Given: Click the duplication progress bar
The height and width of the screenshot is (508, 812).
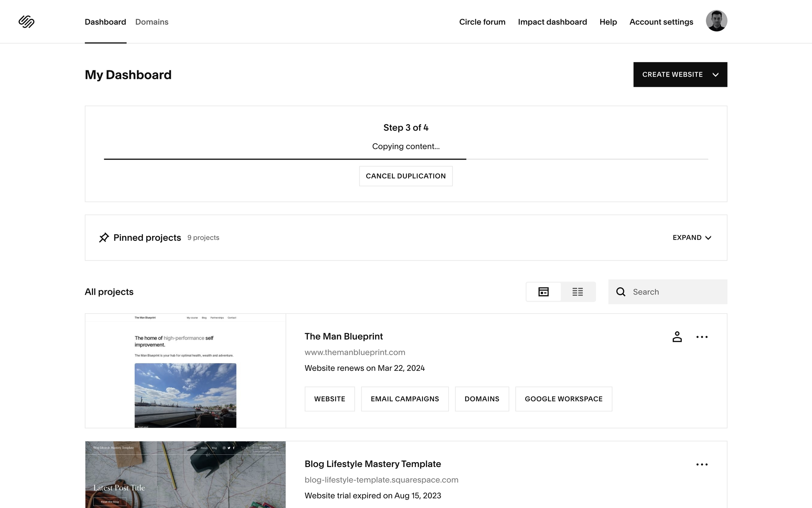Looking at the screenshot, I should click(405, 159).
